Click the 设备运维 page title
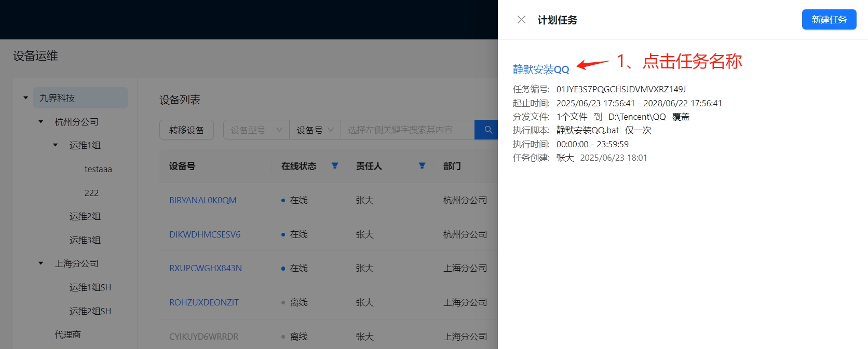Viewport: 868px width, 349px height. (35, 56)
